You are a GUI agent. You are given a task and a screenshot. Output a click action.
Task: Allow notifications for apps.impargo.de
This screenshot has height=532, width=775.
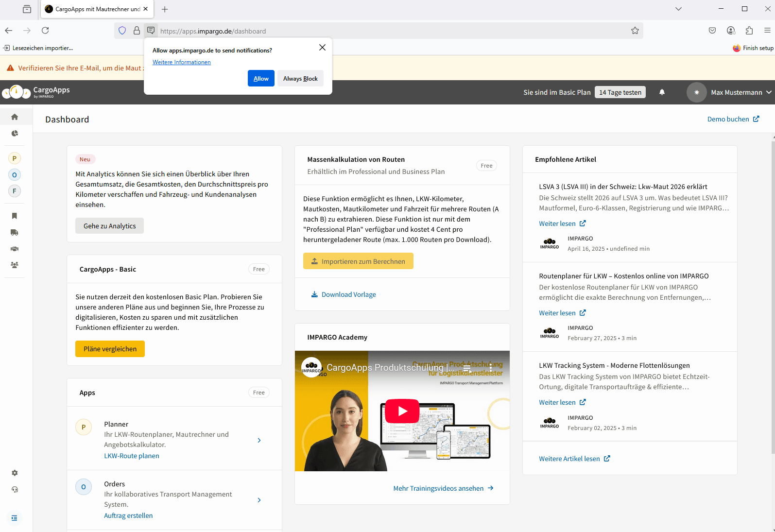[x=261, y=79]
